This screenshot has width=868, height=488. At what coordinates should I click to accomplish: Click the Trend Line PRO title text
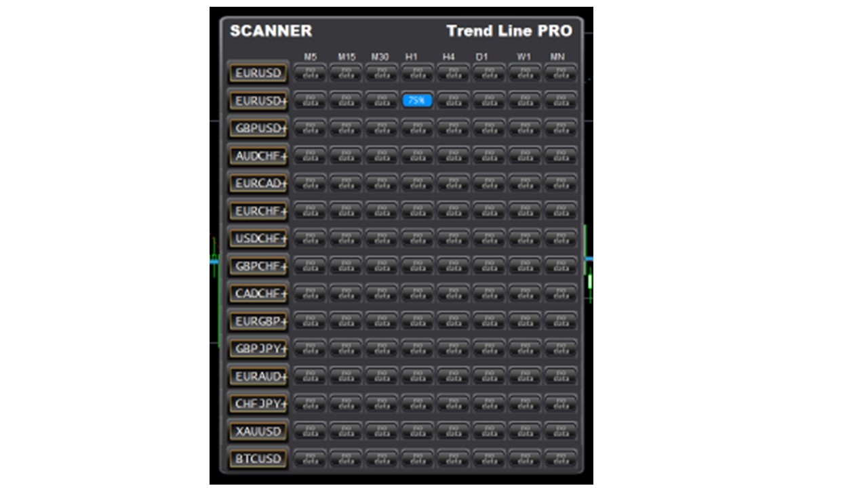(509, 31)
